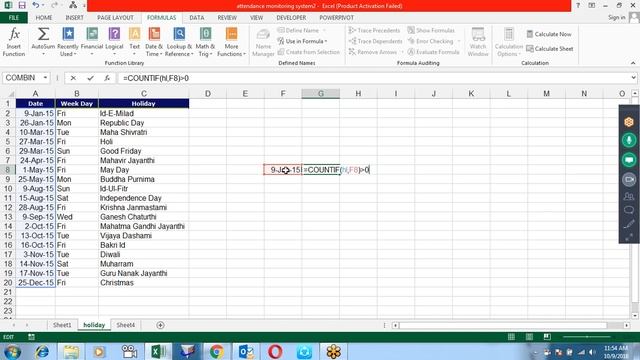640x360 pixels.
Task: Open Chrome from the taskbar
Action: [x=217, y=351]
